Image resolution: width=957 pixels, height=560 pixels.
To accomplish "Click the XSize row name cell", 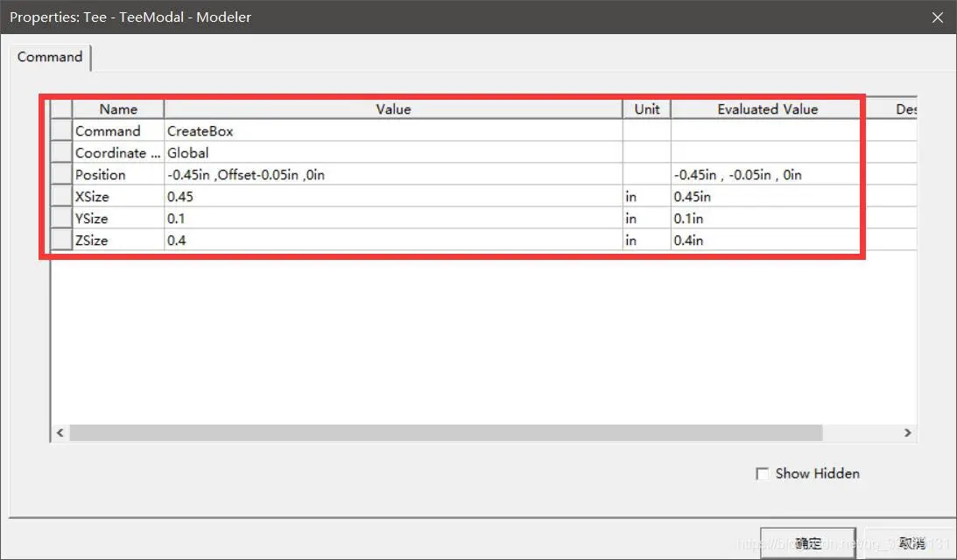I will pos(118,196).
